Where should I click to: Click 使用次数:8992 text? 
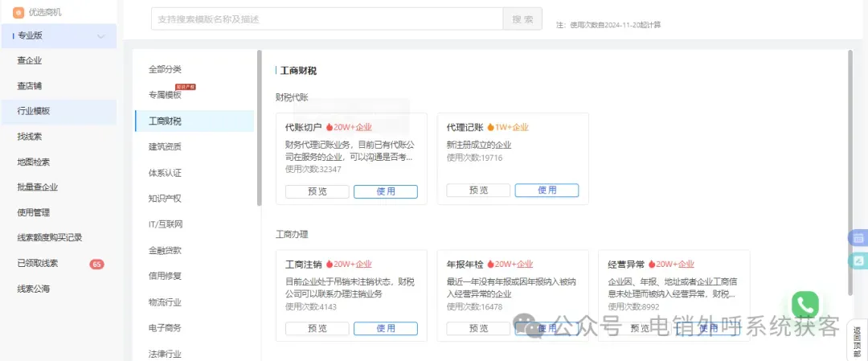click(634, 307)
